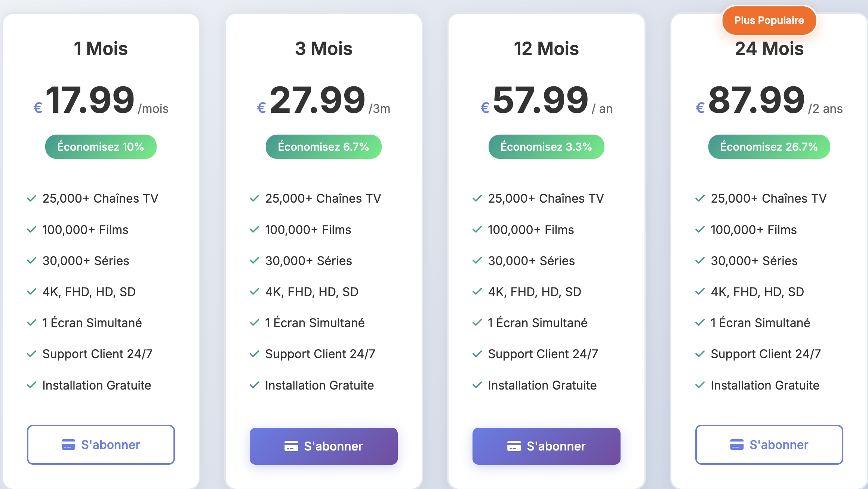The image size is (868, 489).
Task: Open the Économisez 10% badge details
Action: pos(101,147)
